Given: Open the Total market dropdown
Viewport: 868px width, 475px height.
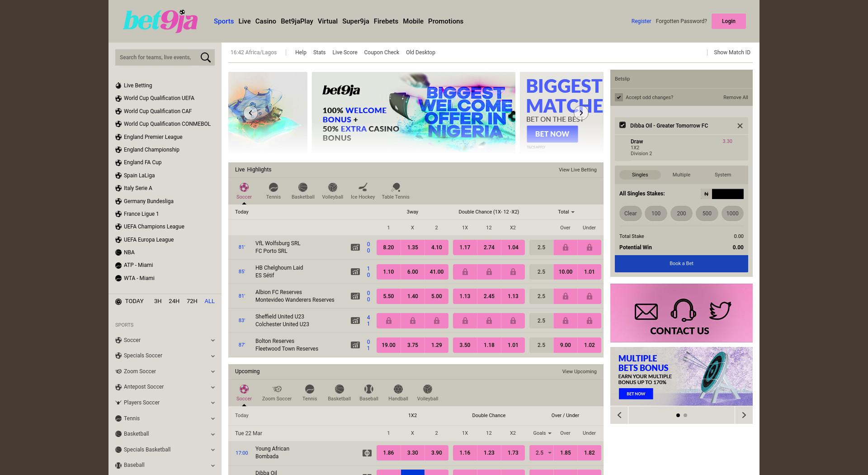Looking at the screenshot, I should [x=566, y=212].
